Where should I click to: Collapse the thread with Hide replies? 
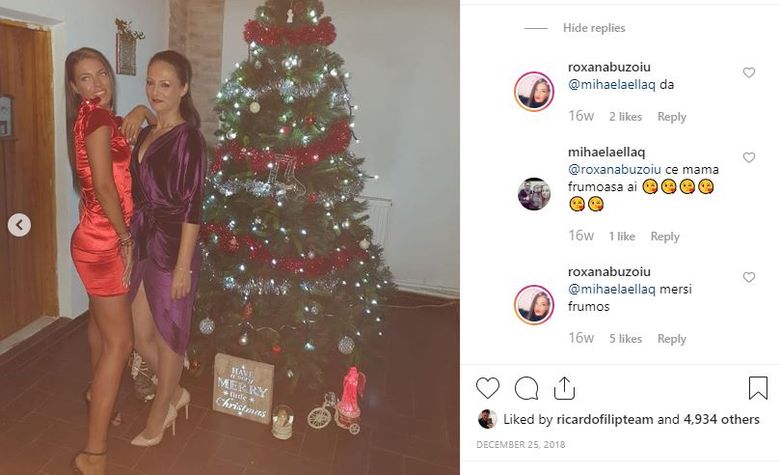click(x=594, y=28)
